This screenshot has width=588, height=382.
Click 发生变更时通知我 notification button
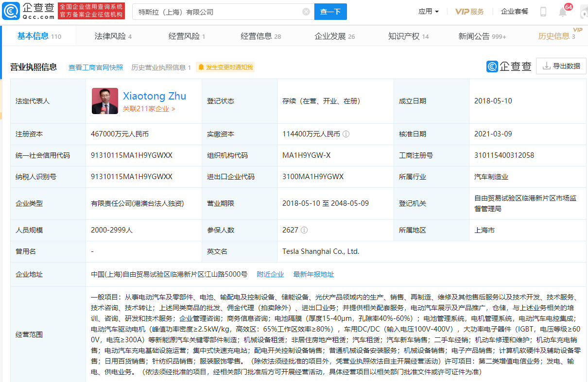(x=225, y=67)
